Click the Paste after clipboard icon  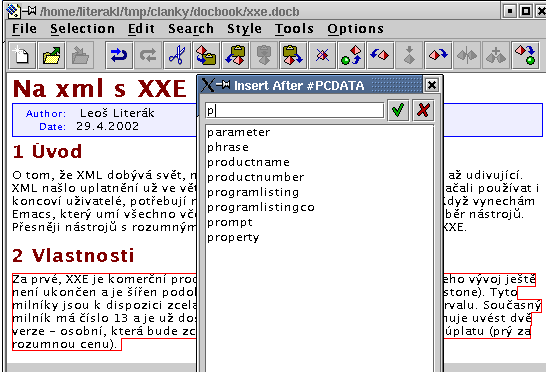click(x=293, y=55)
